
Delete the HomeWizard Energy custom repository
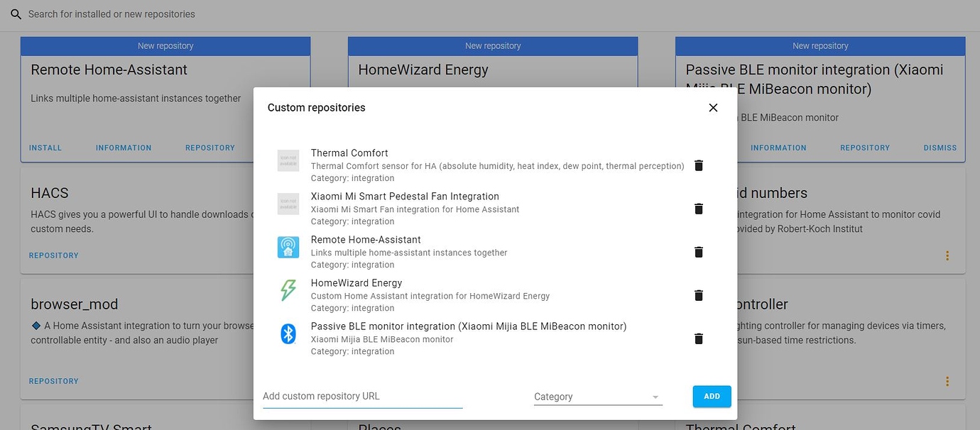click(699, 295)
